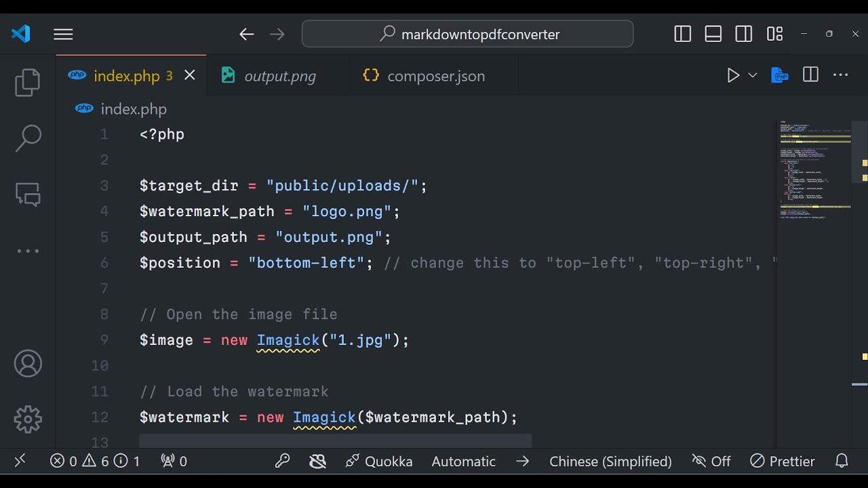Click the markdowntopdfconverter command center search
Screen dimensions: 868x488
(x=468, y=34)
